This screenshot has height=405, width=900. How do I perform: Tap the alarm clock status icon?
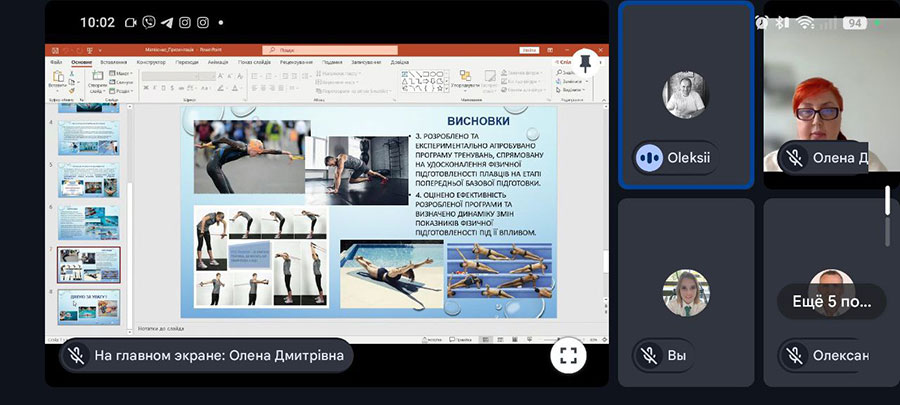[762, 23]
